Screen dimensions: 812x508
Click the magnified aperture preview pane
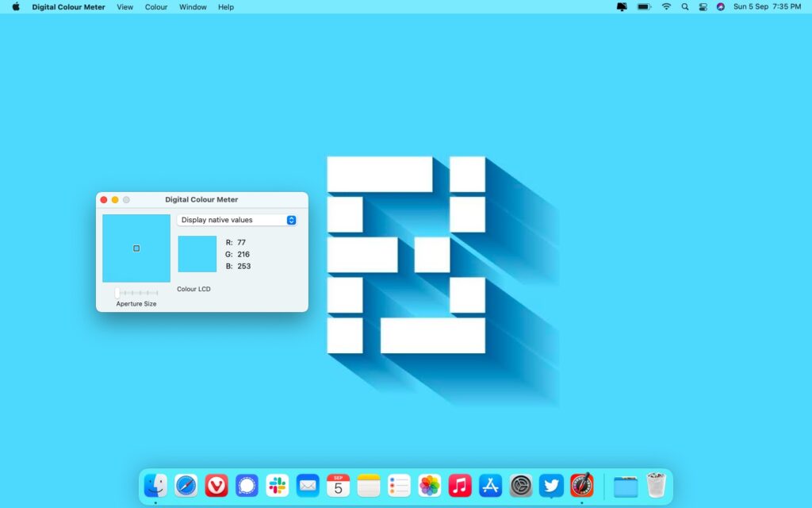(x=136, y=248)
